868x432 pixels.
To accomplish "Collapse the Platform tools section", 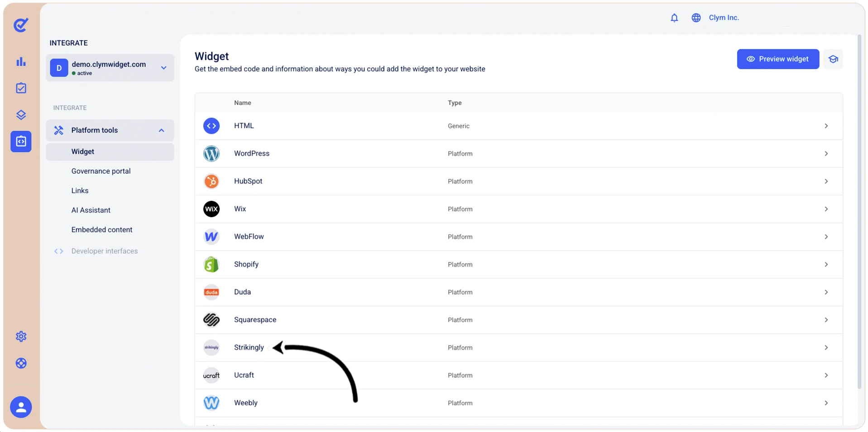I will click(x=110, y=130).
